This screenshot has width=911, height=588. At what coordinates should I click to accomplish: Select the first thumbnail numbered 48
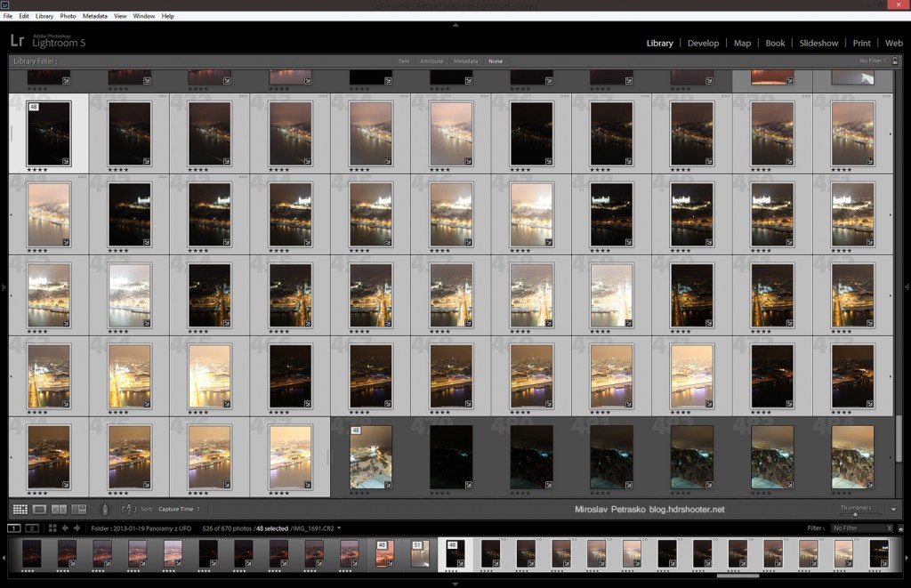point(49,133)
